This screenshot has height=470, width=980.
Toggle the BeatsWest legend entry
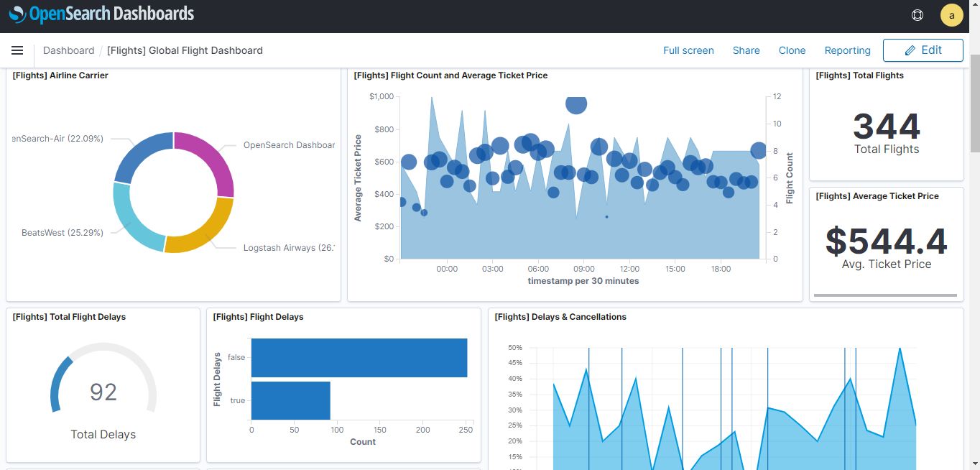click(x=64, y=232)
